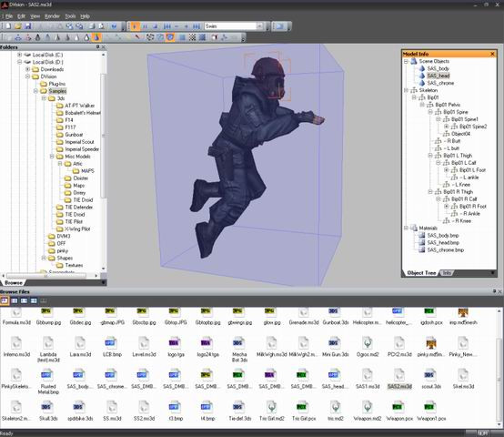Collapse the Misc Models folder node
The image size is (504, 437).
52,157
